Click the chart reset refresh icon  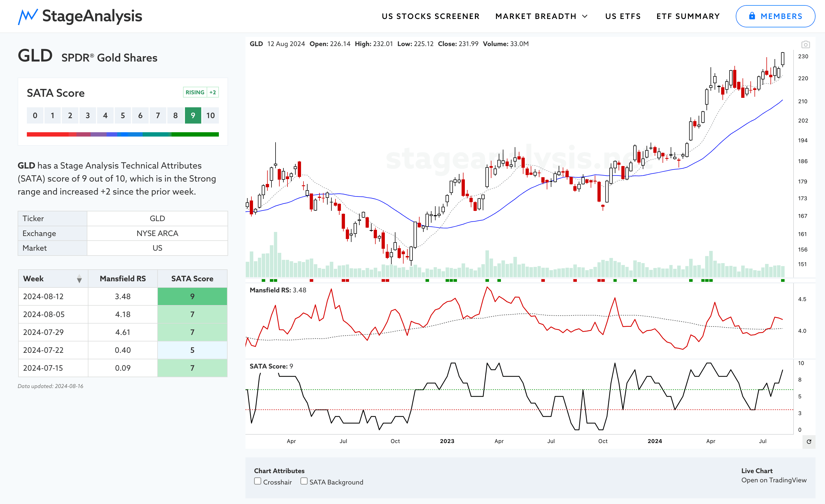point(809,441)
